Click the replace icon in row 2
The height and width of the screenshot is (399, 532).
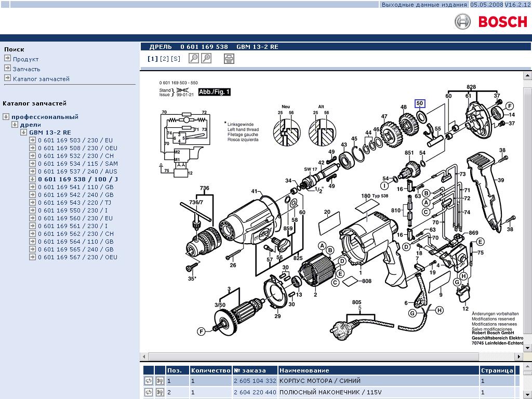(x=149, y=392)
